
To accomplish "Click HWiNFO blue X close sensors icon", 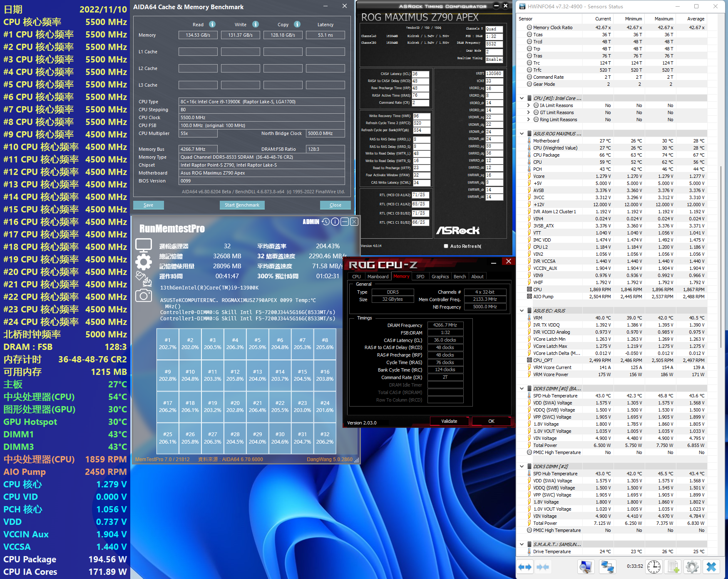I will click(711, 567).
